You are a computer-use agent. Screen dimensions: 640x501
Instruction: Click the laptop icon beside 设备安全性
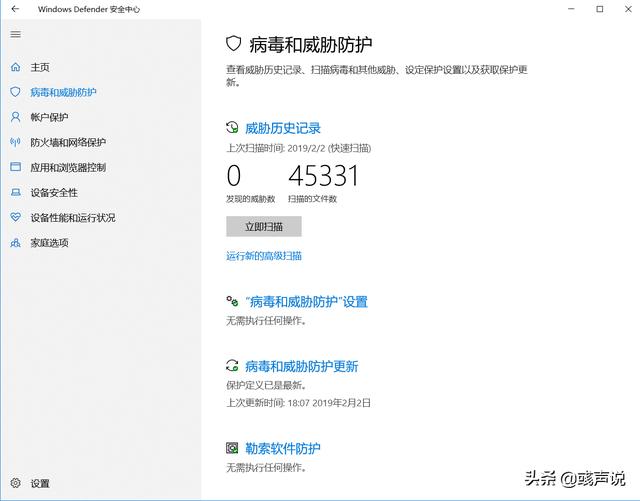pyautogui.click(x=16, y=192)
